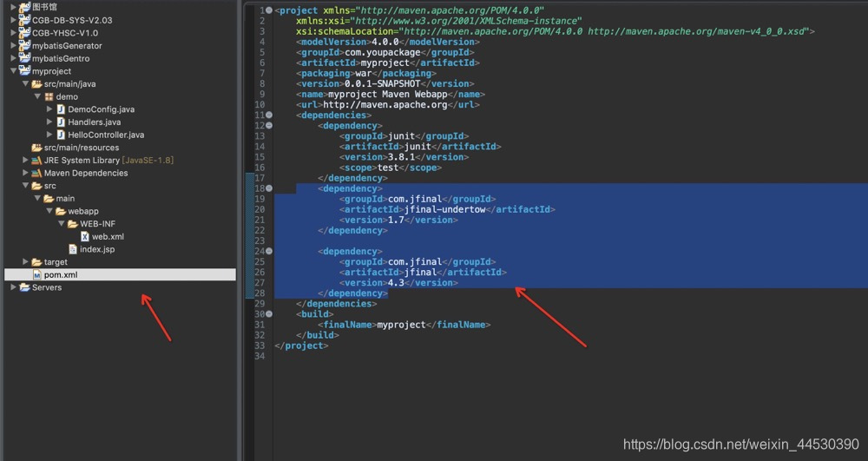This screenshot has width=868, height=461.
Task: Click the modelVersion value 4.0.0
Action: click(385, 42)
